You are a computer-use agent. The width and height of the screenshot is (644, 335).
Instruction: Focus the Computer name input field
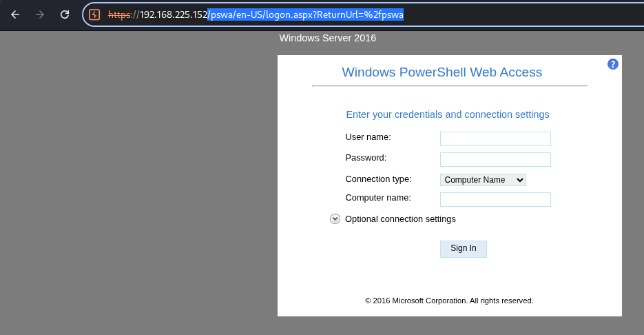[x=495, y=199]
